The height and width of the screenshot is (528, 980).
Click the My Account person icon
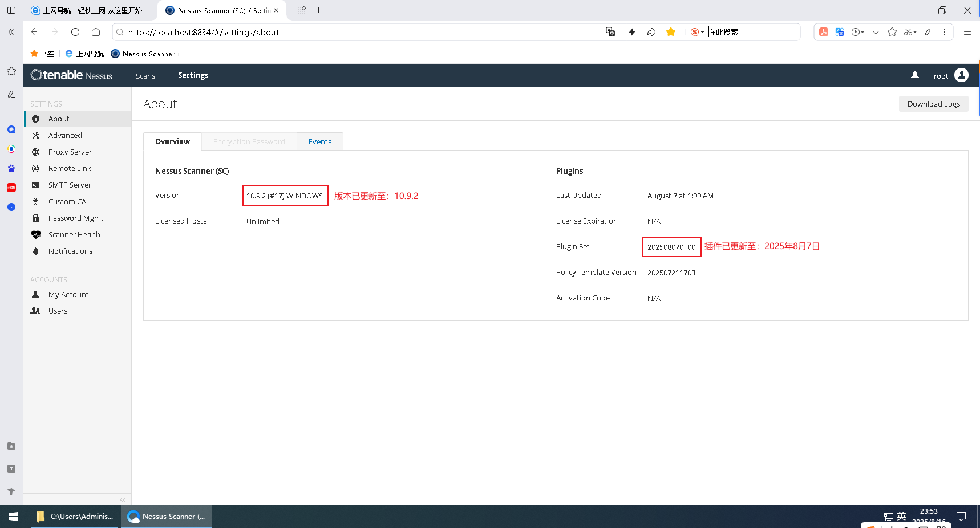35,295
